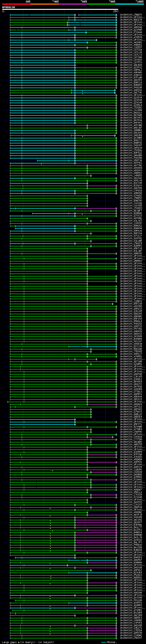This screenshot has width=146, height=644.
Task: Select the UniRef100_C5XD91 label
Action: point(131,151)
